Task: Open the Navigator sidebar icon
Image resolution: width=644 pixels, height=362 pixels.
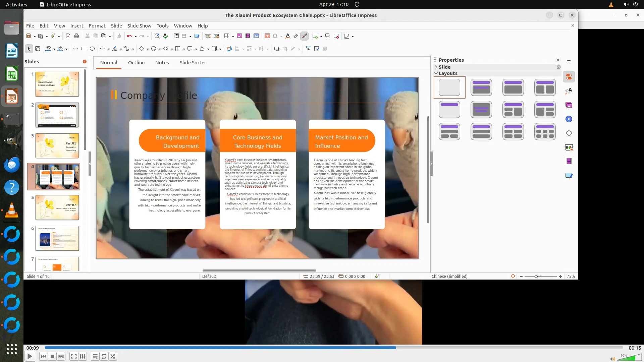Action: pyautogui.click(x=569, y=119)
